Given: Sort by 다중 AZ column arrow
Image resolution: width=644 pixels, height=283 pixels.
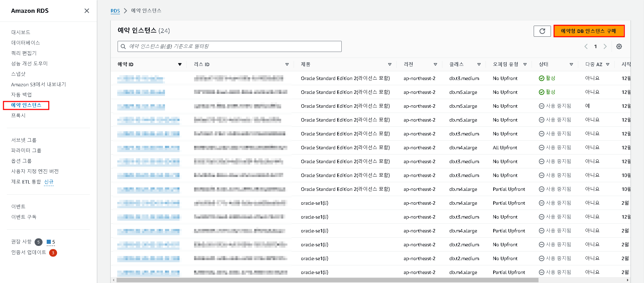Looking at the screenshot, I should coord(608,64).
